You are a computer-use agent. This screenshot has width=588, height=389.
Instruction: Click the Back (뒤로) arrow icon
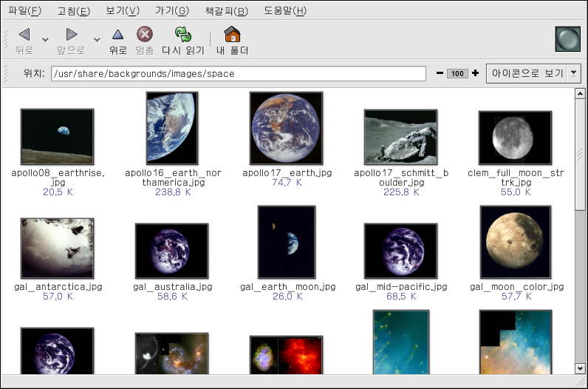(24, 34)
